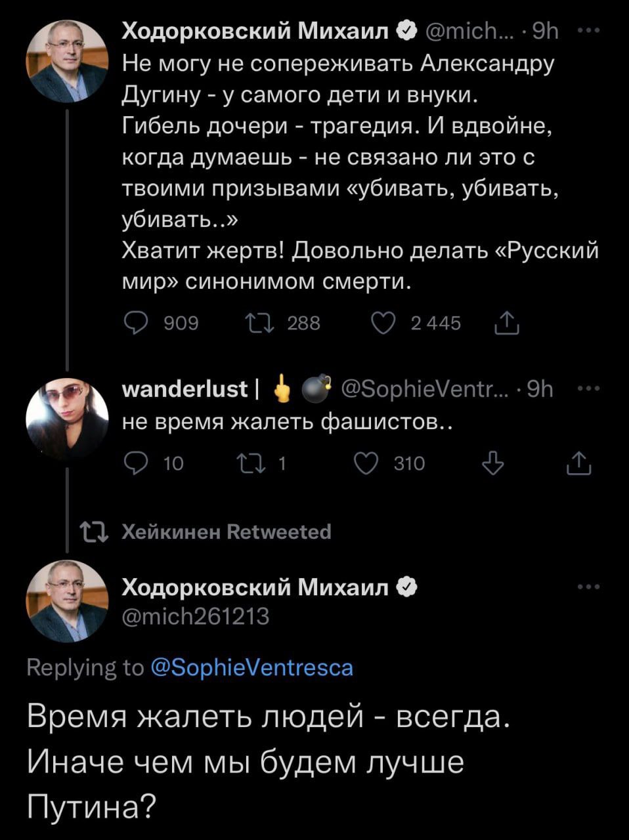Like the tweet with 2 445 likes
The width and height of the screenshot is (629, 840).
[384, 323]
